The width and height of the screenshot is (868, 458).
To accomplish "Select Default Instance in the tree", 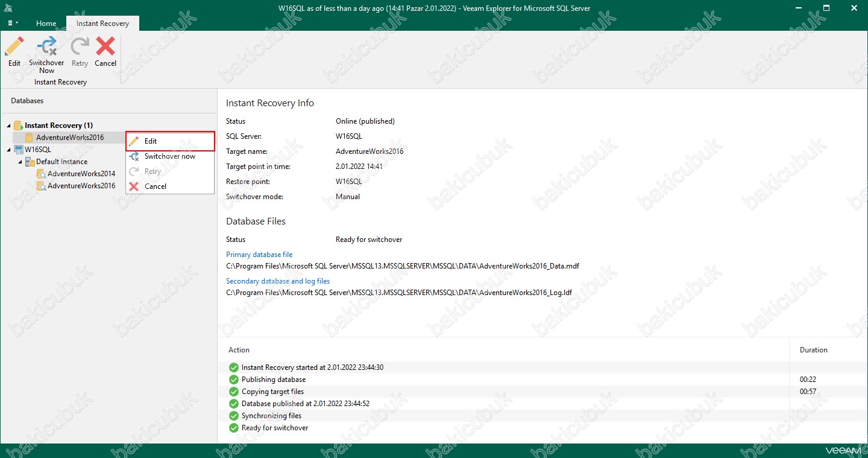I will pyautogui.click(x=61, y=162).
